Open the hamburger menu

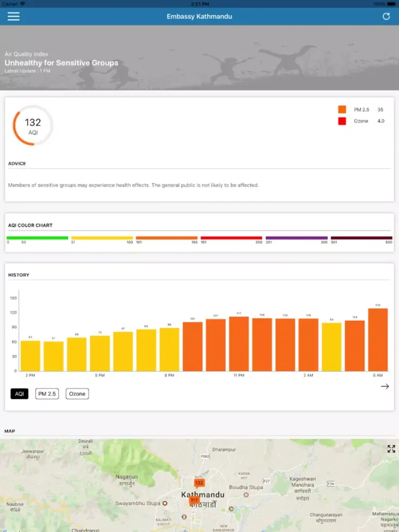pyautogui.click(x=14, y=16)
